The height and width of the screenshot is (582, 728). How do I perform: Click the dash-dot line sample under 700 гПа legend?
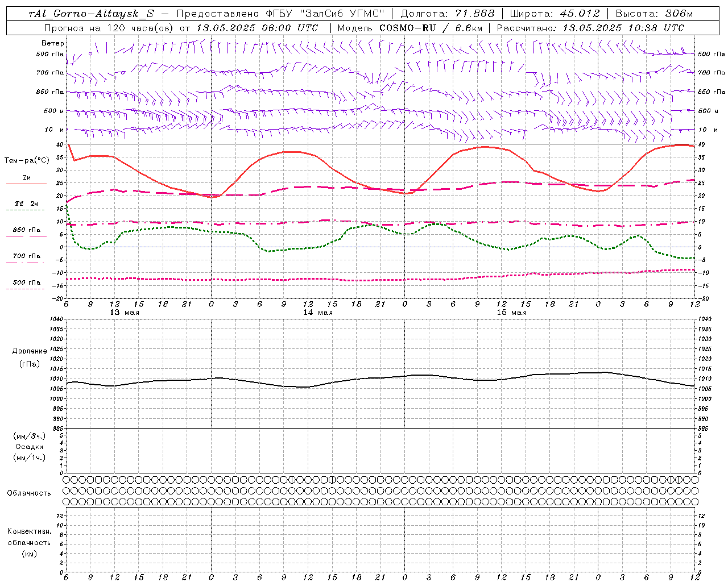[26, 263]
